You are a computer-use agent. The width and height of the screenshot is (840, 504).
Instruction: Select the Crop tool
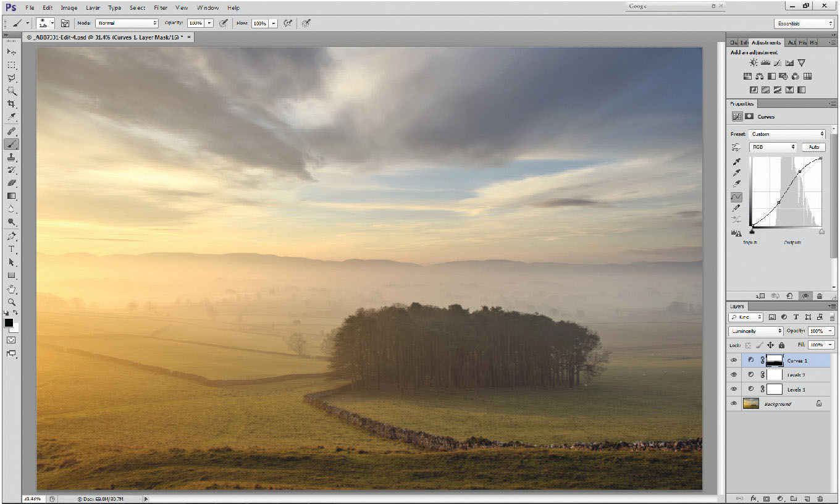(x=12, y=104)
